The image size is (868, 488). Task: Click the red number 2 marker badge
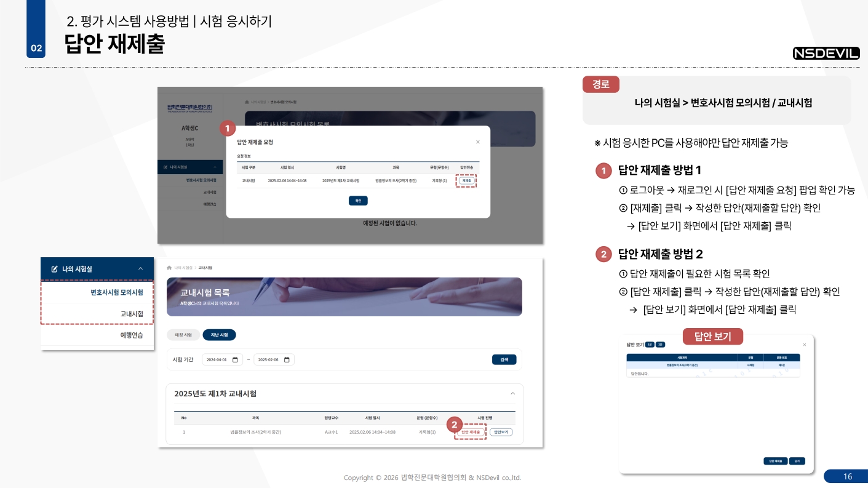[454, 424]
